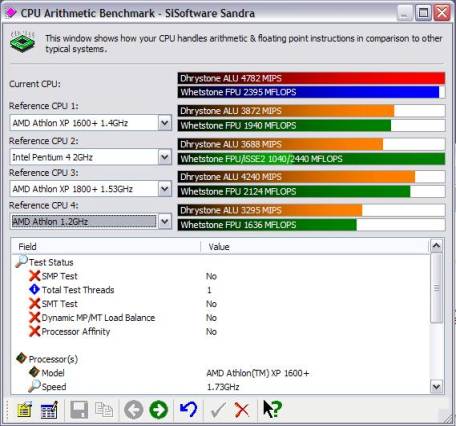Click the Value column header
This screenshot has height=426, width=456.
pyautogui.click(x=315, y=247)
